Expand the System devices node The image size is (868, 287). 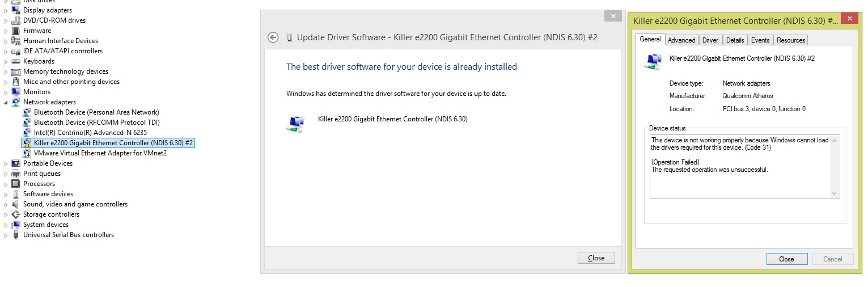(6, 225)
